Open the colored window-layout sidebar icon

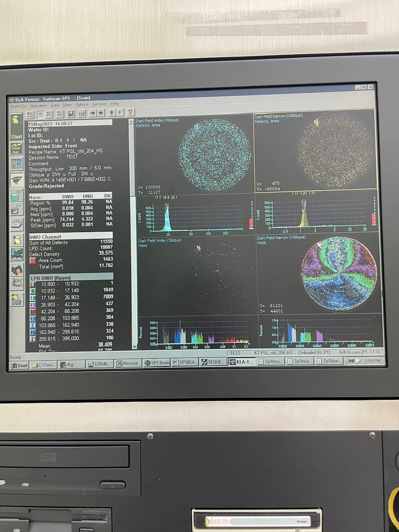click(x=16, y=164)
